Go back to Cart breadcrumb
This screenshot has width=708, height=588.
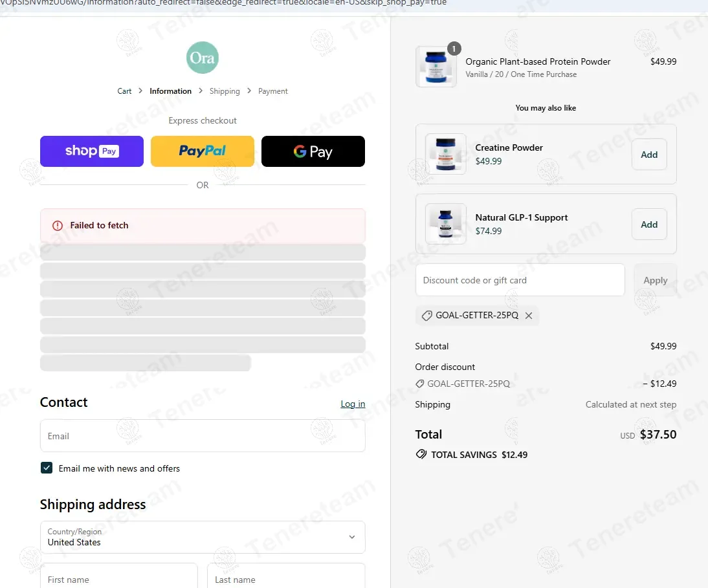point(124,91)
